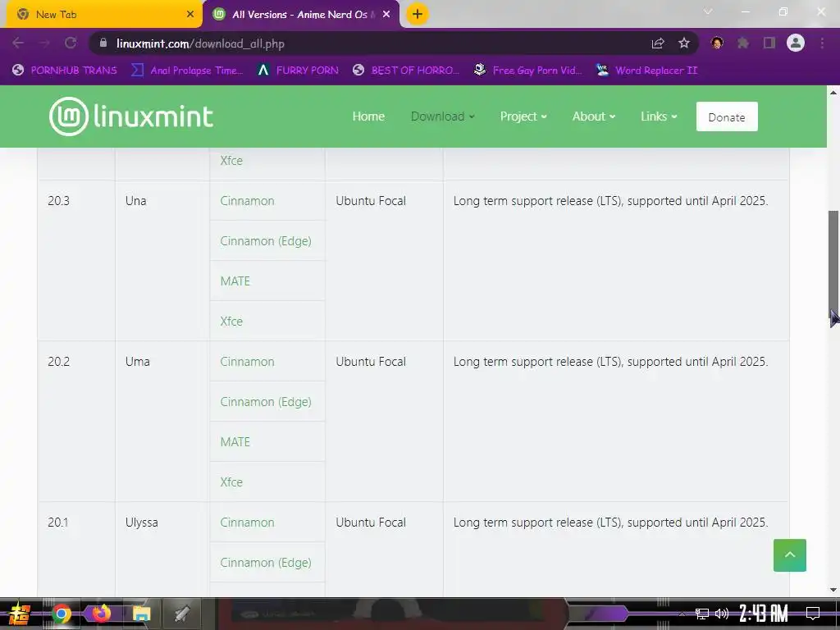Open Cinnamon (Edge) for 20.2 Uma
This screenshot has height=630, width=840.
(x=266, y=402)
